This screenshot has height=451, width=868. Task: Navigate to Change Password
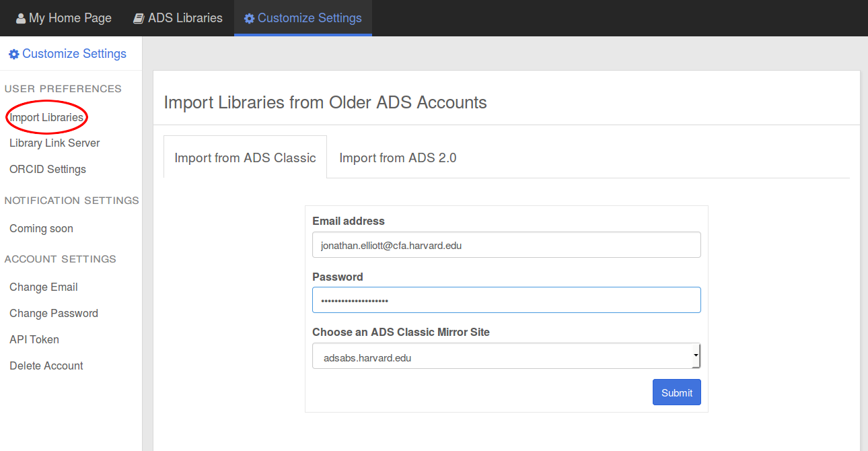tap(54, 314)
